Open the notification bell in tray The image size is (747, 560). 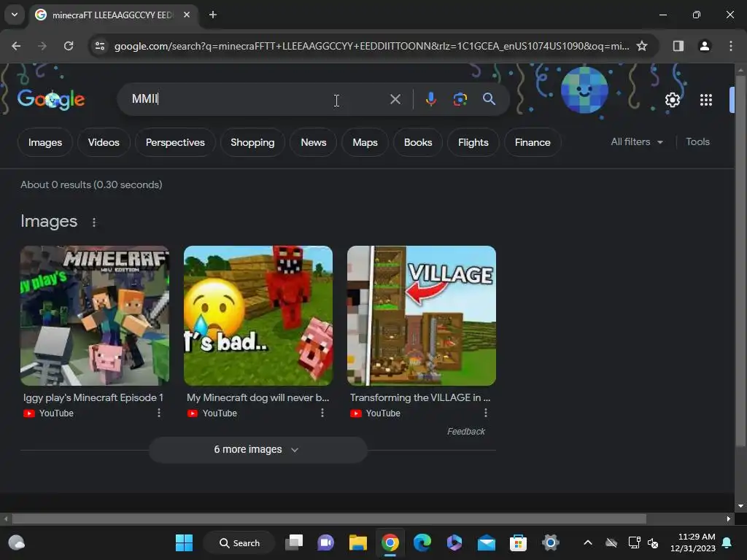pyautogui.click(x=727, y=542)
